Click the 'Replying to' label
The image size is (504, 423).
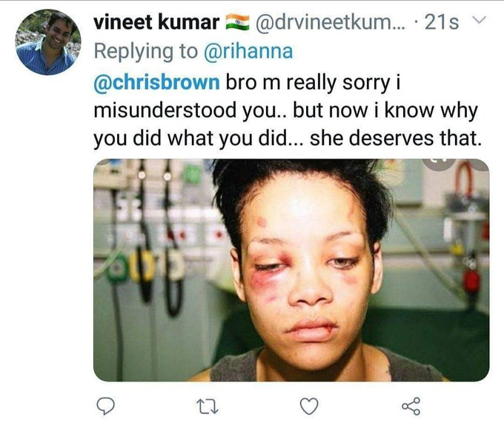point(145,51)
